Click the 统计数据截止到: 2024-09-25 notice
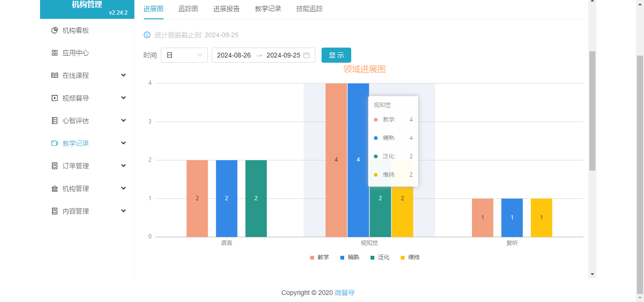644x302 pixels. click(x=197, y=35)
